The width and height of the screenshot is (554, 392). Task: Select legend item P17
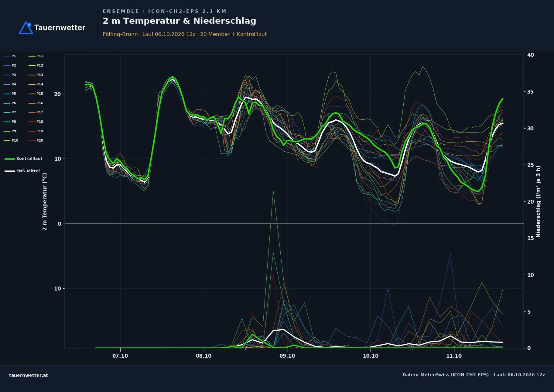click(x=36, y=112)
